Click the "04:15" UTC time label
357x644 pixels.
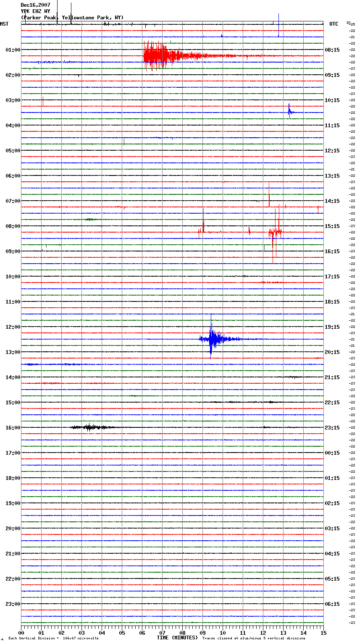click(x=332, y=554)
